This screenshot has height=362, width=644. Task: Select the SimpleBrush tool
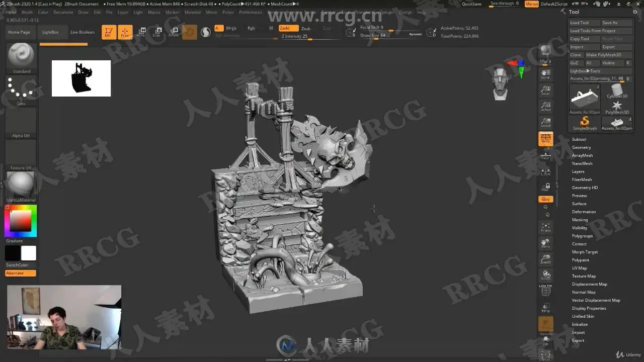585,123
